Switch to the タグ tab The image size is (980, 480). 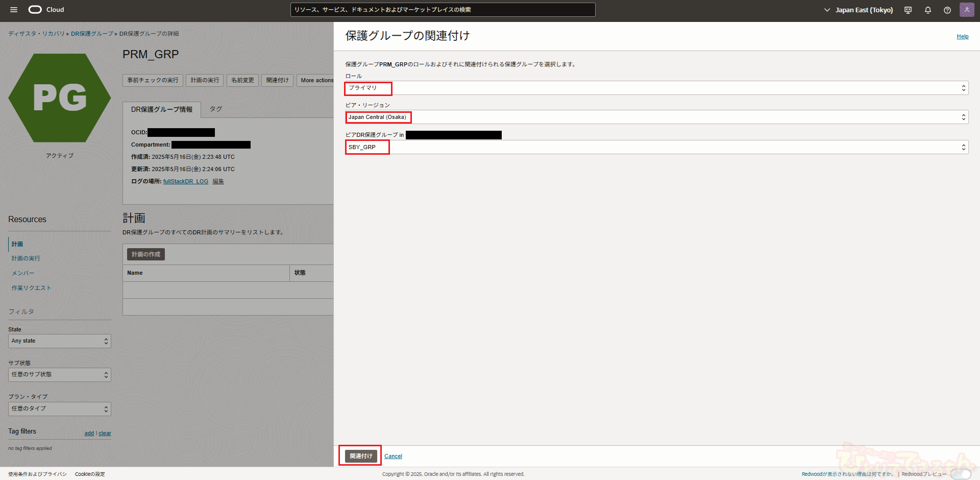(216, 109)
